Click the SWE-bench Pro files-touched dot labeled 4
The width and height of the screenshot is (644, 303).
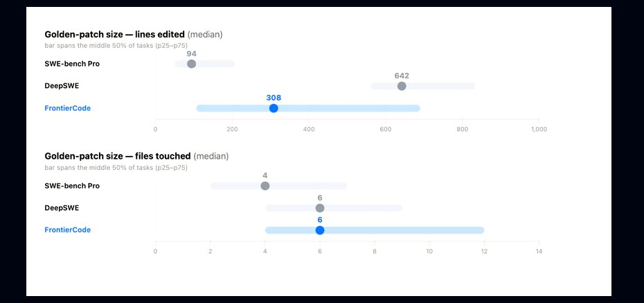coord(265,186)
